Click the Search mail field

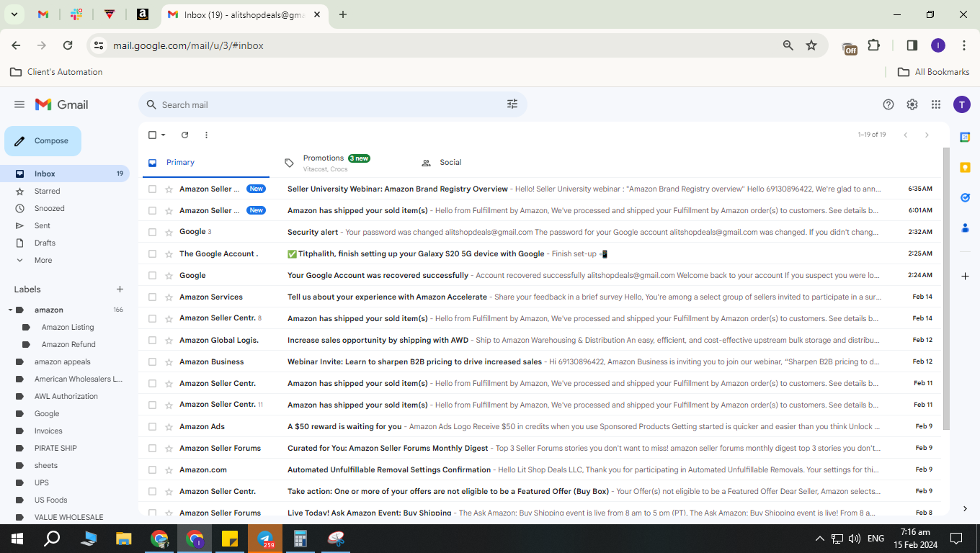point(331,104)
